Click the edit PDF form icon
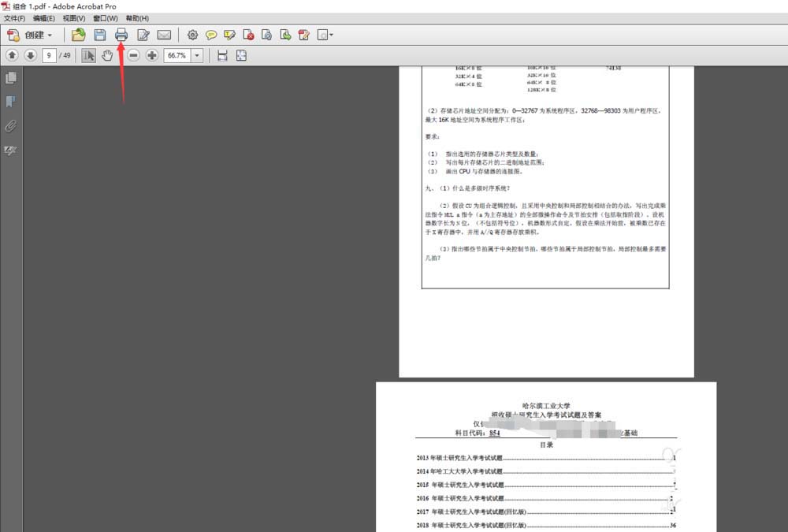The width and height of the screenshot is (788, 532). [x=304, y=35]
